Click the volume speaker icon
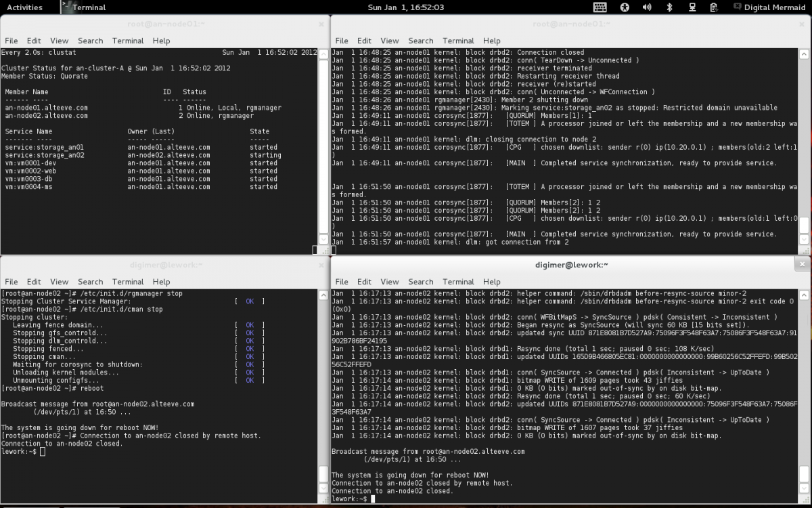812x508 pixels. tap(647, 7)
